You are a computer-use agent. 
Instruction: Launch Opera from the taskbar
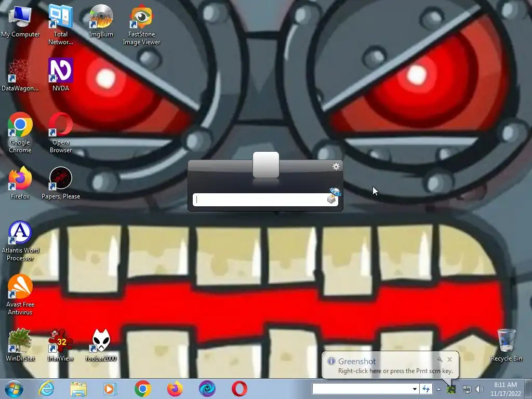[239, 389]
